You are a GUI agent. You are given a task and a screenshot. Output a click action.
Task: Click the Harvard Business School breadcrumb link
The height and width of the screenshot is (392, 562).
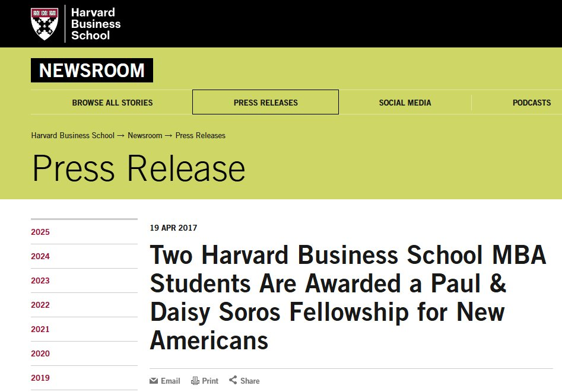72,135
